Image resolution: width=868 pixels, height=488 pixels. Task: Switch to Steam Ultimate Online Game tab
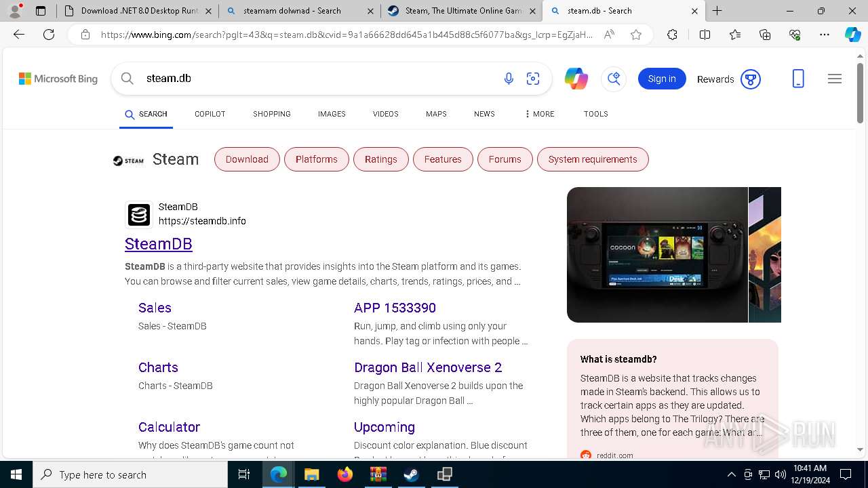coord(462,11)
